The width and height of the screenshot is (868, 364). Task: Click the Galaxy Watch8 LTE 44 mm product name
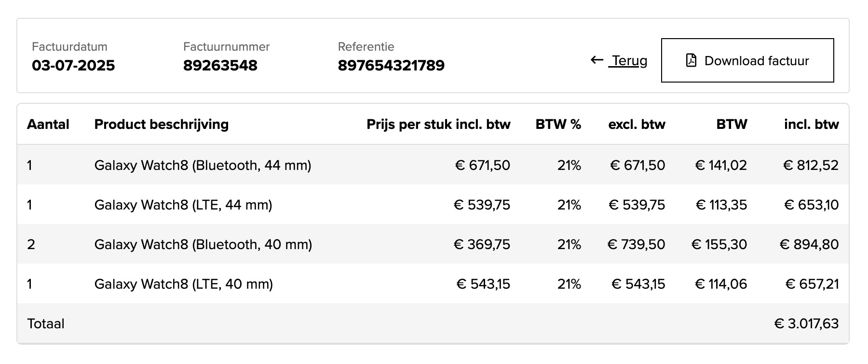click(x=183, y=205)
